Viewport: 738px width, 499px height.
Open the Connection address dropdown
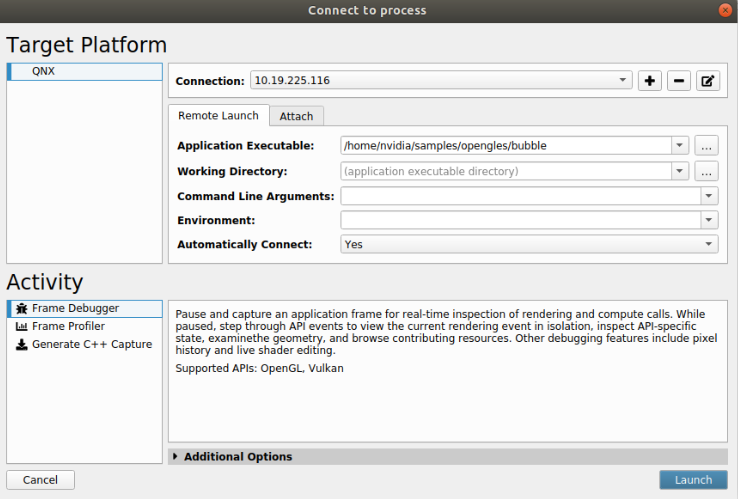[x=623, y=81]
